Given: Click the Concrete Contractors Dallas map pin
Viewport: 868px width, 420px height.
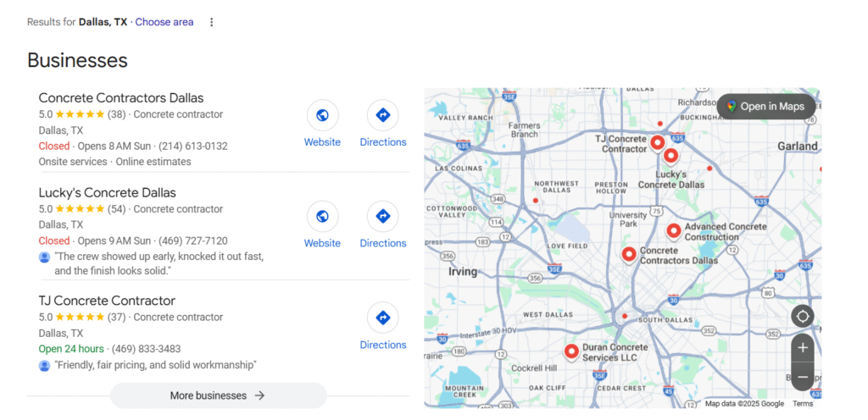Looking at the screenshot, I should click(628, 253).
